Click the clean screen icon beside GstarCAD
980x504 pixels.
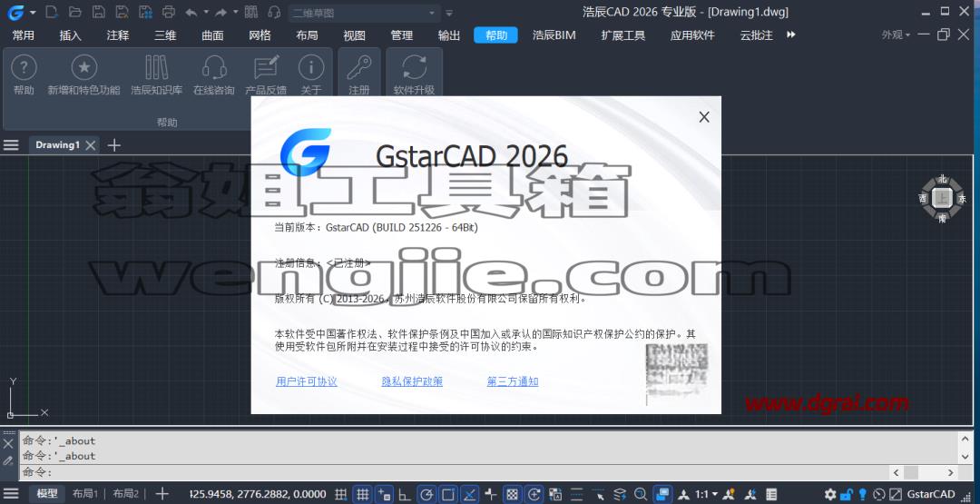pyautogui.click(x=896, y=494)
